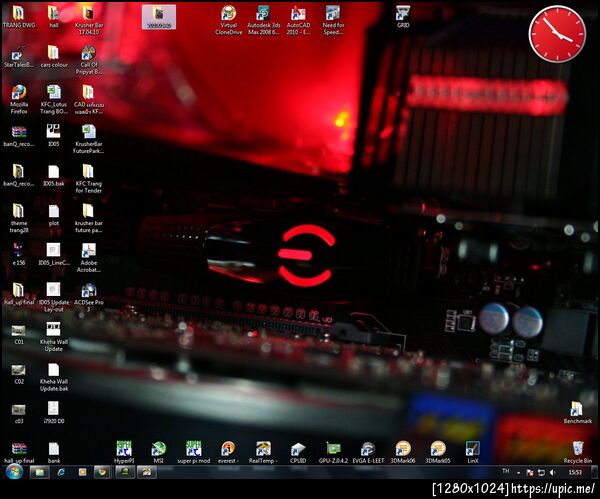Open krusher bar future park folder

click(x=89, y=219)
